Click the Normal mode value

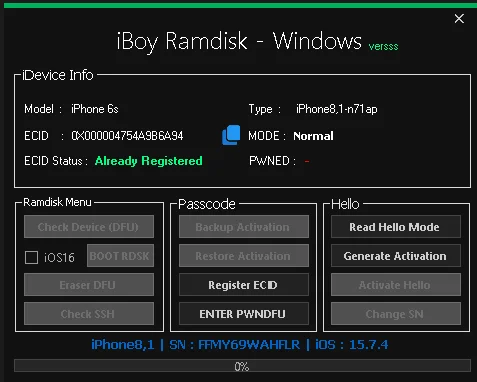313,136
